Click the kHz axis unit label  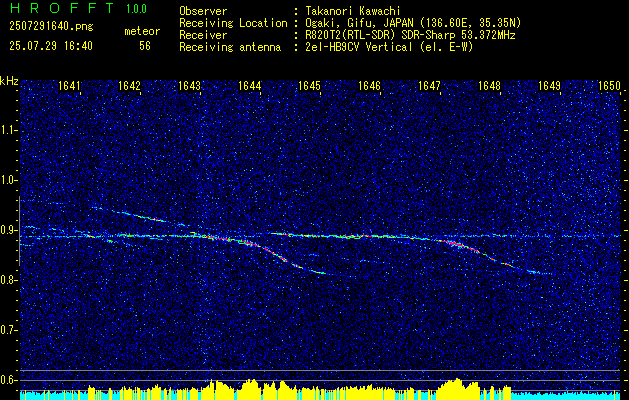(x=9, y=81)
